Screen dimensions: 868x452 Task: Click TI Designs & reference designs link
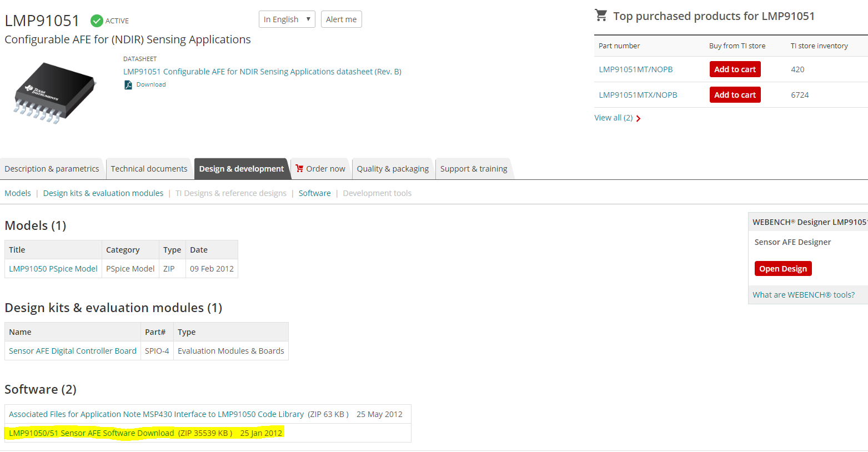[231, 193]
